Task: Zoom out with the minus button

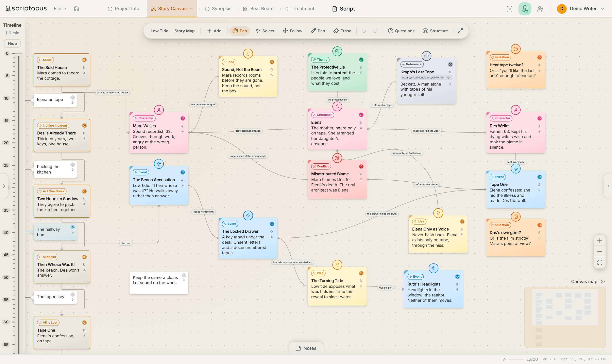Action: pos(599,251)
